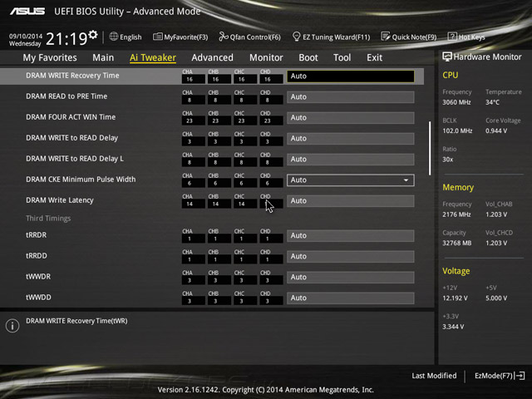
Task: Click tRRDD Auto value field
Action: 351,256
